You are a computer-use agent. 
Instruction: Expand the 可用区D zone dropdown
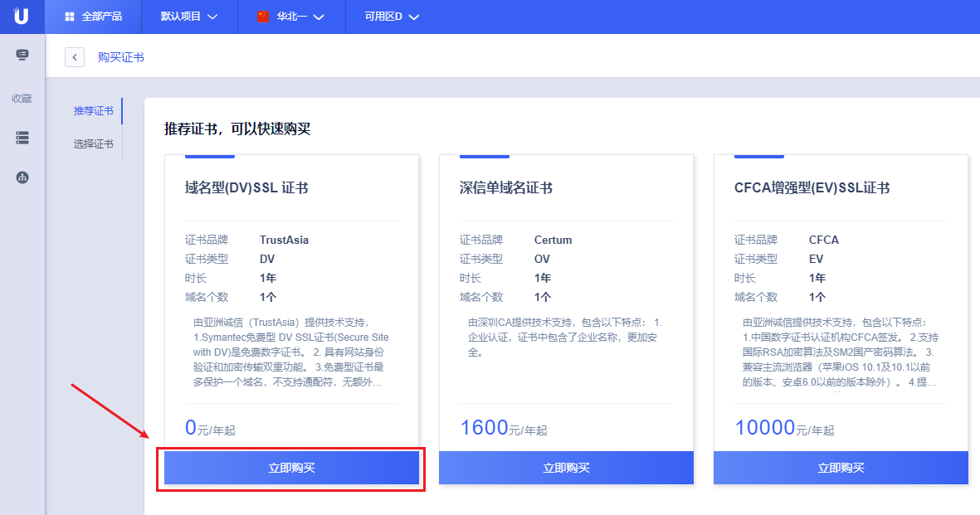tap(391, 17)
